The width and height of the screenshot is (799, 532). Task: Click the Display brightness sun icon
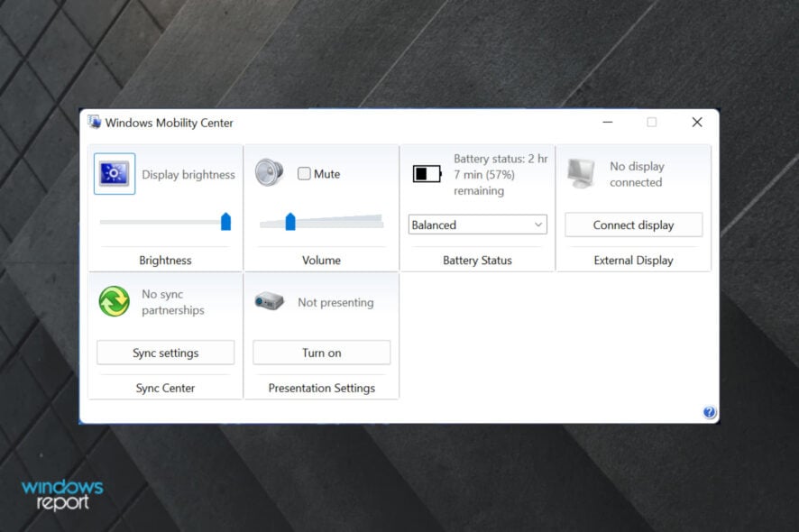112,173
